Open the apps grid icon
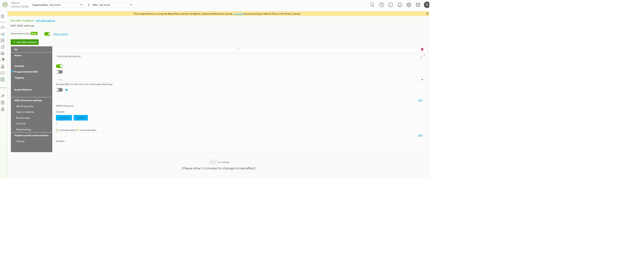Image resolution: width=644 pixels, height=271 pixels. [x=418, y=5]
